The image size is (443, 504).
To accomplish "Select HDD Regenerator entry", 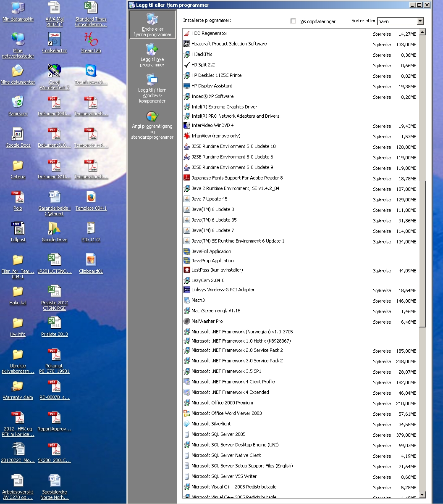I will [x=301, y=34].
